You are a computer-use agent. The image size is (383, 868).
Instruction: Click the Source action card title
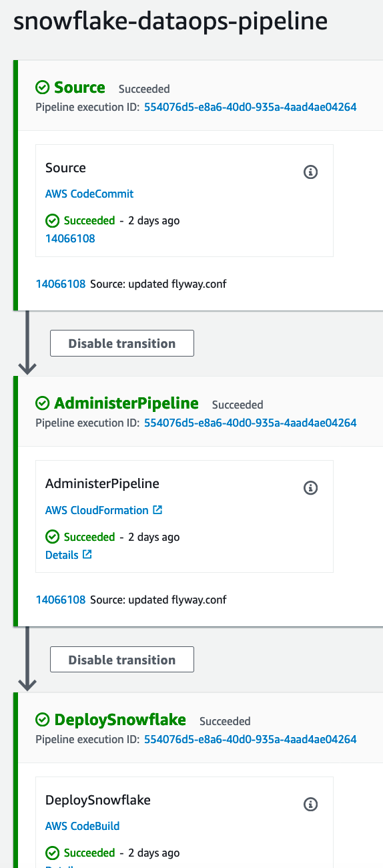[x=65, y=168]
